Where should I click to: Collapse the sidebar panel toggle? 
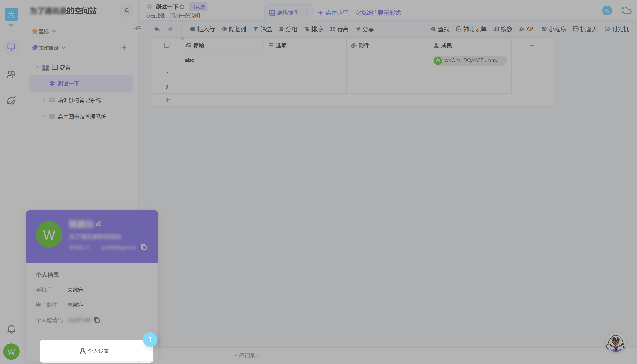(x=138, y=28)
